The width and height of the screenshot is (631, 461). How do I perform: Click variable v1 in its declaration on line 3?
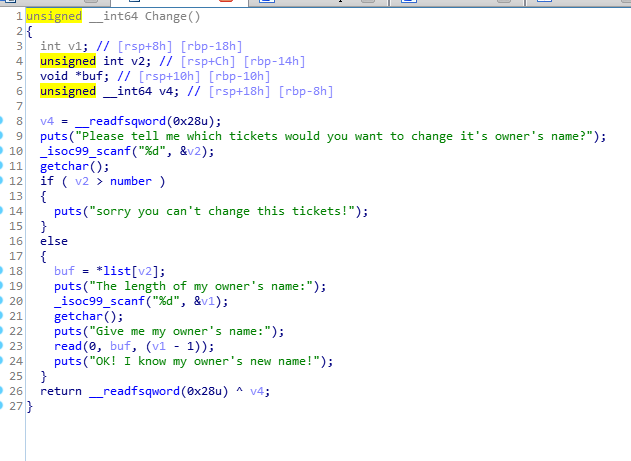[x=75, y=46]
